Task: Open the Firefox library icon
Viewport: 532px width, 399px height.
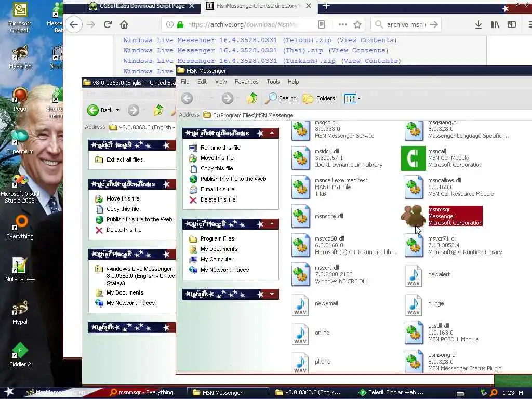Action: tap(495, 24)
